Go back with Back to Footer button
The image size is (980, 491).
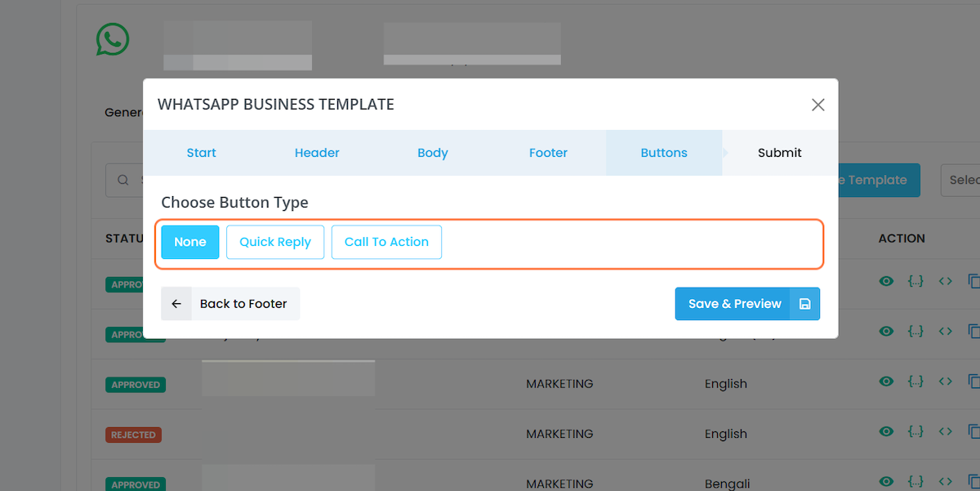tap(230, 304)
